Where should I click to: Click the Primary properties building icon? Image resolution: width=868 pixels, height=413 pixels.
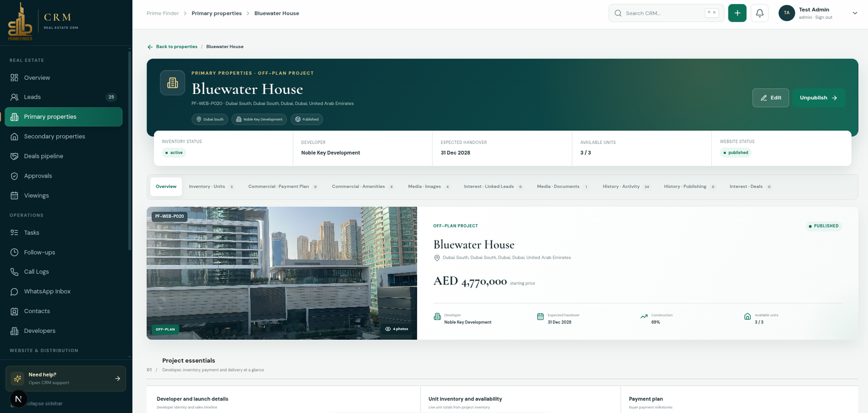pos(15,117)
